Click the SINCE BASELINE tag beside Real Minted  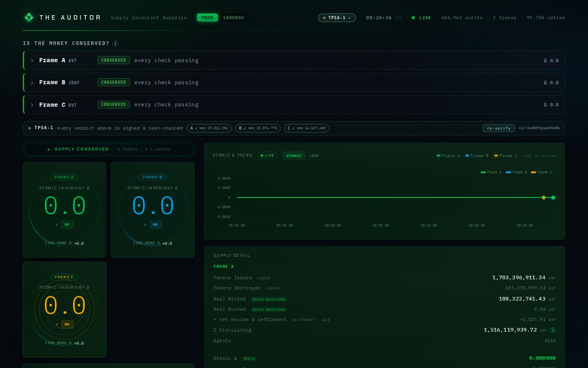(x=269, y=299)
